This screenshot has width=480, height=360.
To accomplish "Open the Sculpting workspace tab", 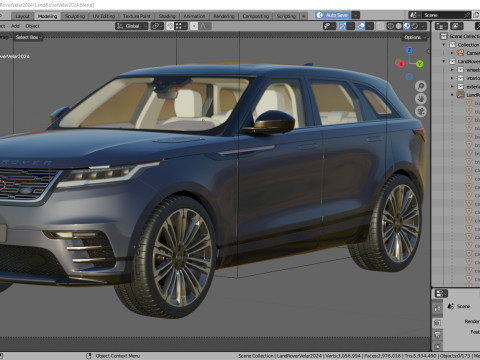I will pos(75,16).
